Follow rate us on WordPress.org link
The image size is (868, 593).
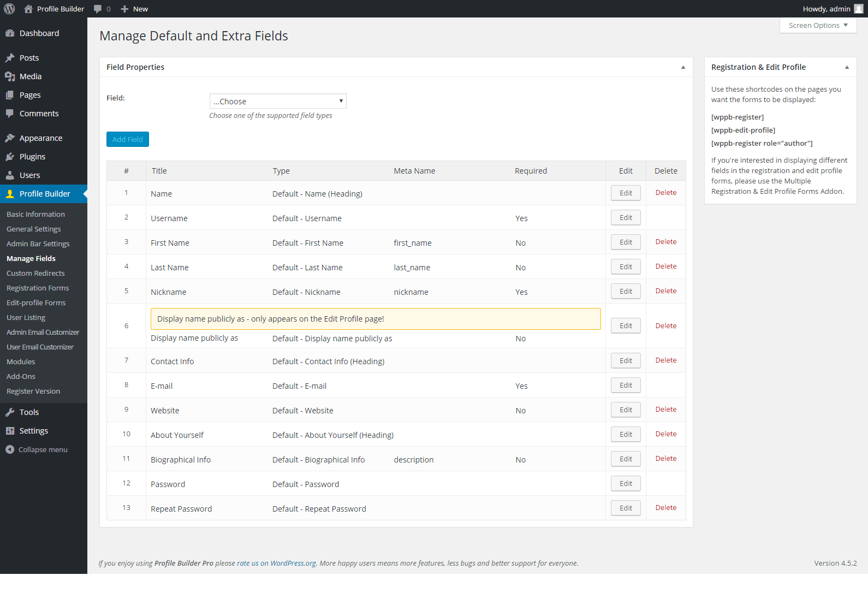click(x=276, y=563)
